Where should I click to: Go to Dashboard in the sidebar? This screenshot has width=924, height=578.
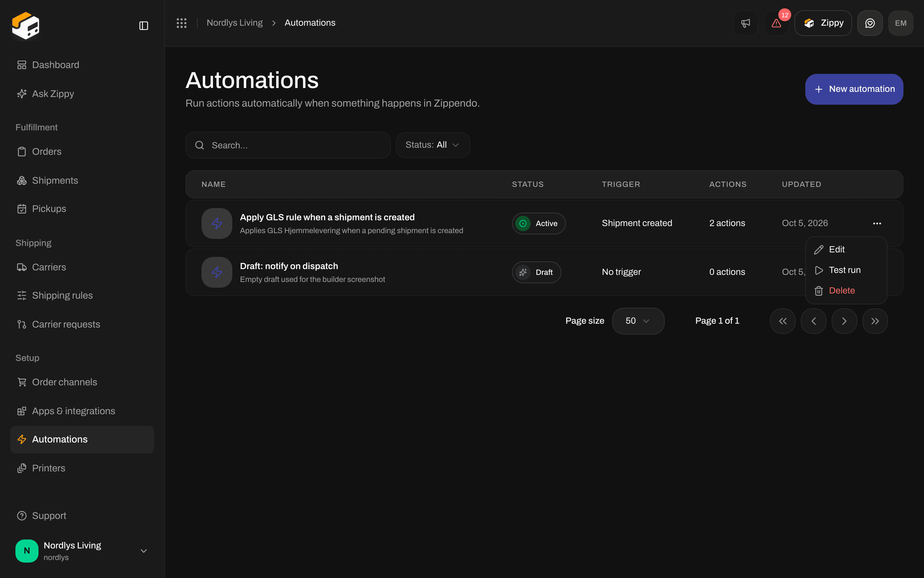[82, 65]
